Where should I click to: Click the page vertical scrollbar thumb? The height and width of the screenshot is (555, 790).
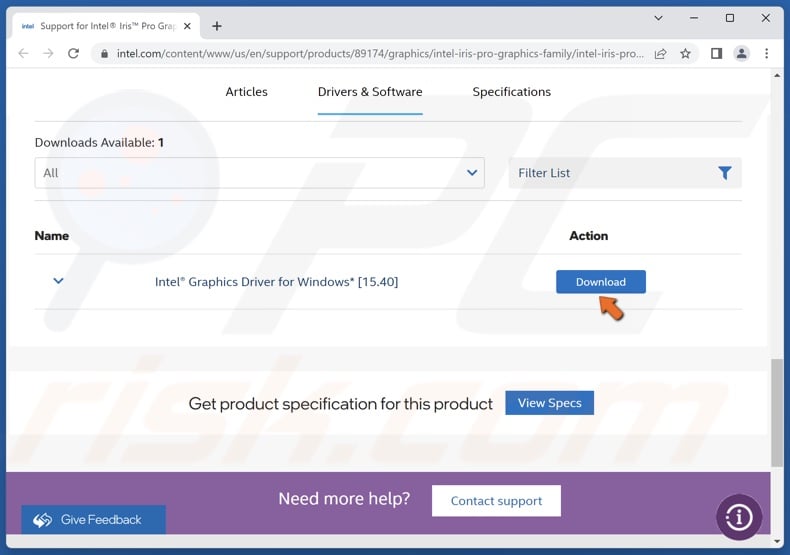tap(776, 412)
